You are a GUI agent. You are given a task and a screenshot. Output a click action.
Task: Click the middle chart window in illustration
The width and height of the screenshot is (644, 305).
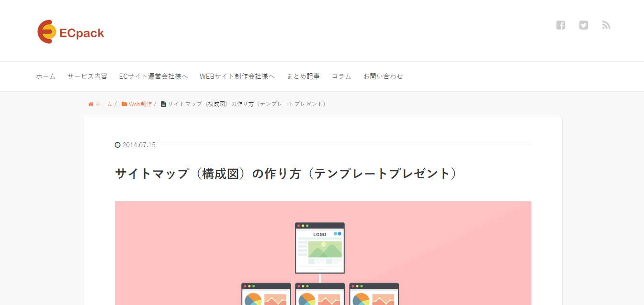click(320, 294)
